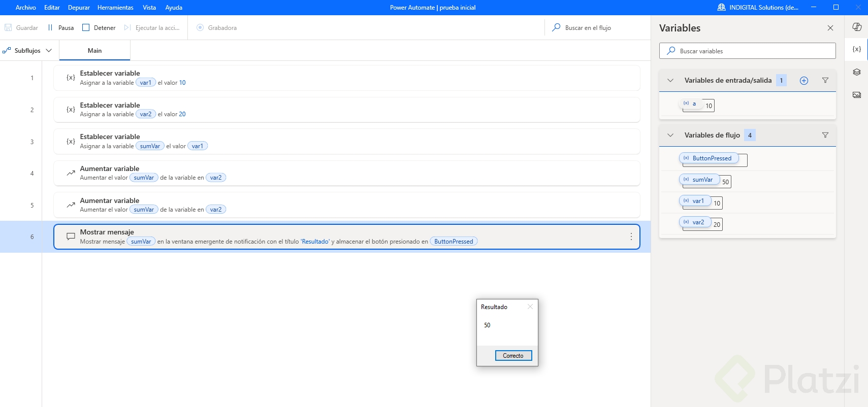Screen dimensions: 868x407
Task: Click Ejecutar la acción step button
Action: tap(152, 27)
